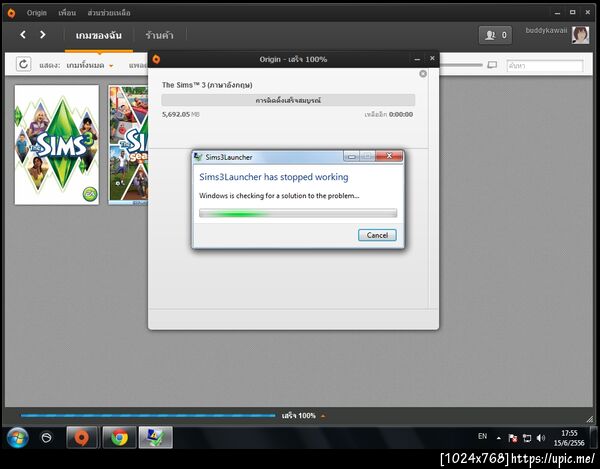600x469 pixels.
Task: Click the การติดตั้งเสร็จสมบูรณ์ progress bar
Action: (x=288, y=100)
